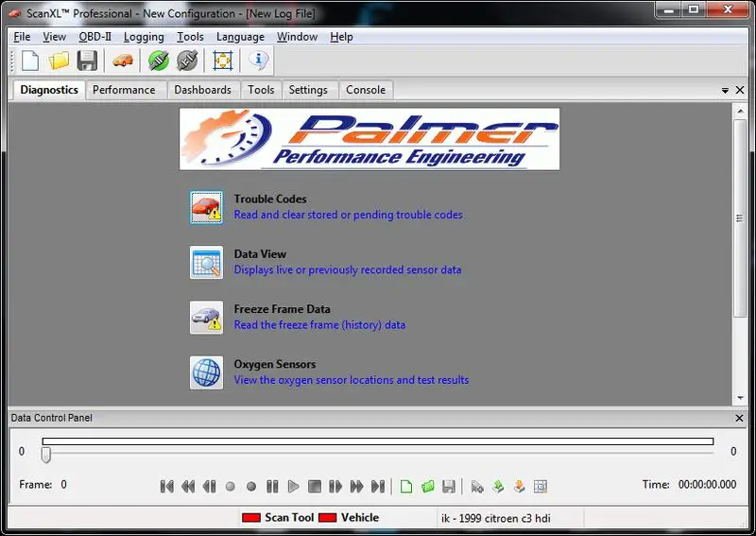The width and height of the screenshot is (756, 536).
Task: Click the light gray record circle button
Action: point(231,486)
